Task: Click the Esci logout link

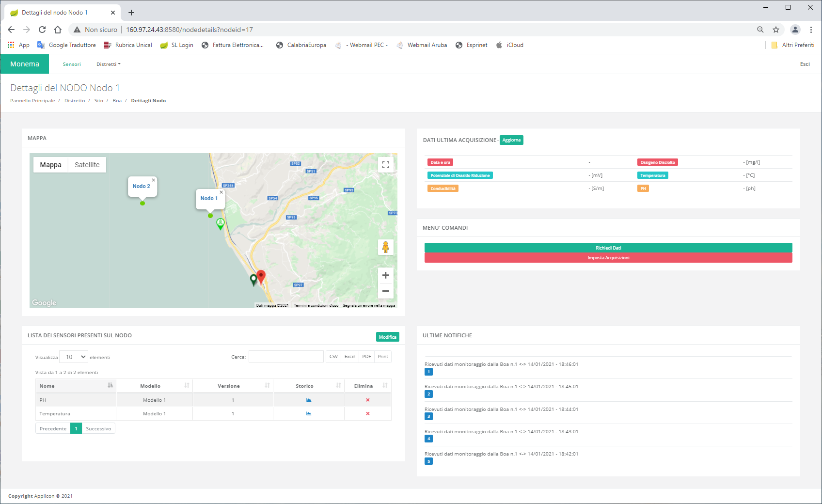Action: (805, 64)
